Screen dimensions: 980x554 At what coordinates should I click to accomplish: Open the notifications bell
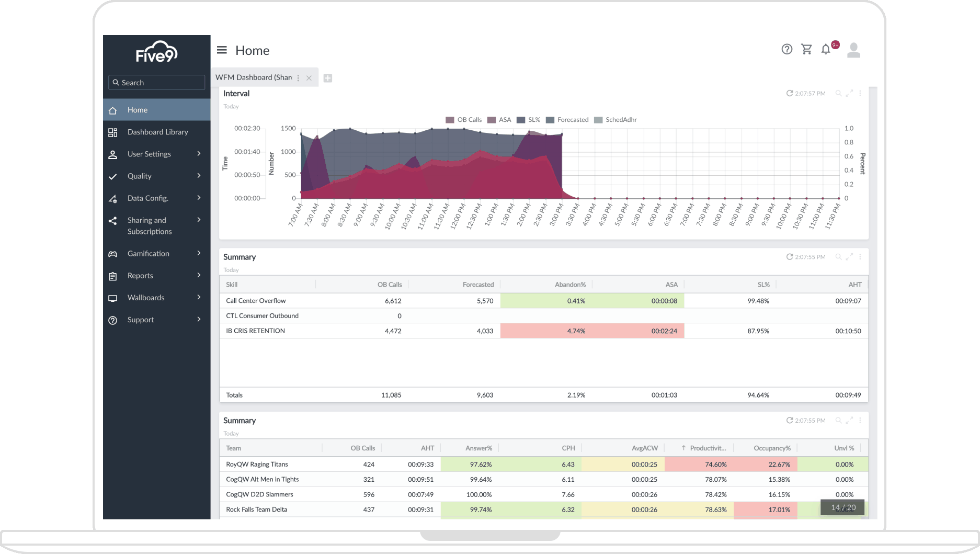[826, 49]
